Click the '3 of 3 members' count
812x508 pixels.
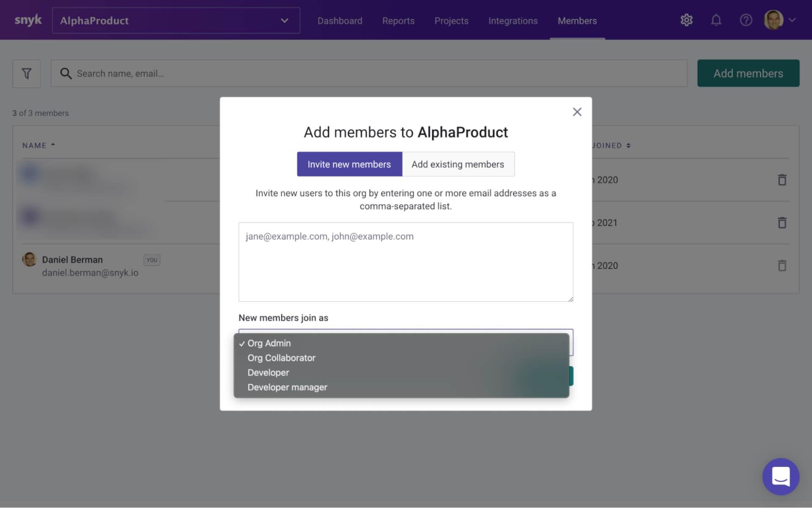pos(41,113)
